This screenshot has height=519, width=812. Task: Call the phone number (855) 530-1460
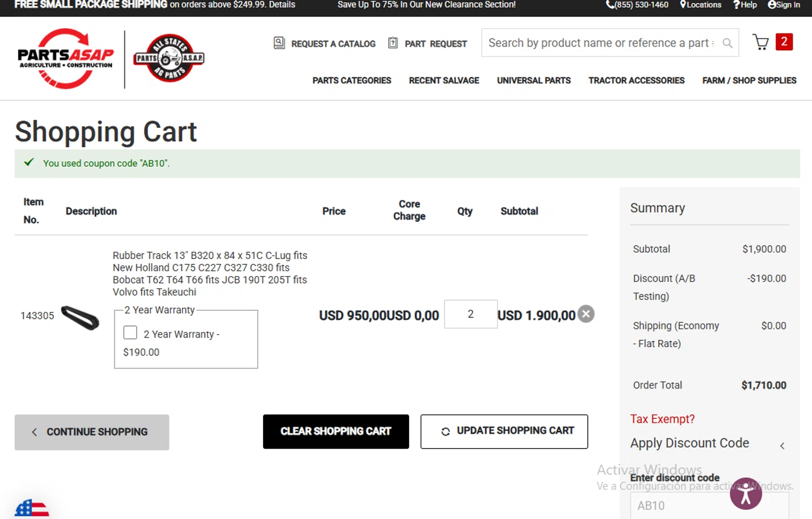pos(637,5)
